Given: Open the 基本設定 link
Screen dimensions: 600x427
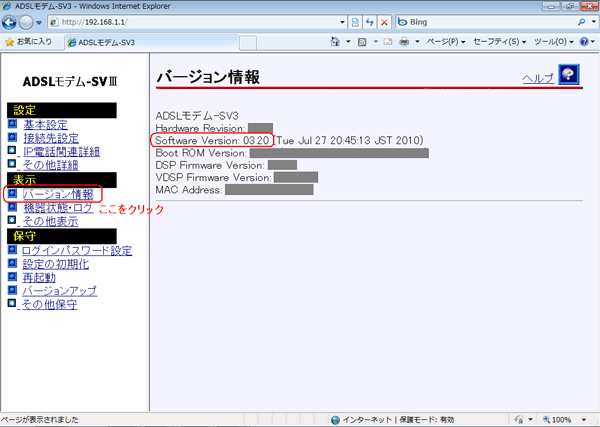Looking at the screenshot, I should [45, 124].
